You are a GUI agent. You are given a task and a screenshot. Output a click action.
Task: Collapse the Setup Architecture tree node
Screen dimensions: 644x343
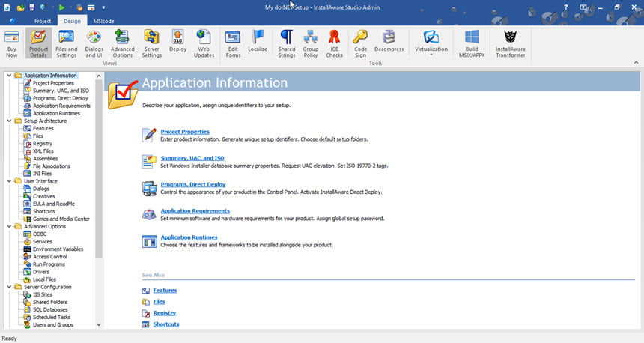(x=9, y=121)
